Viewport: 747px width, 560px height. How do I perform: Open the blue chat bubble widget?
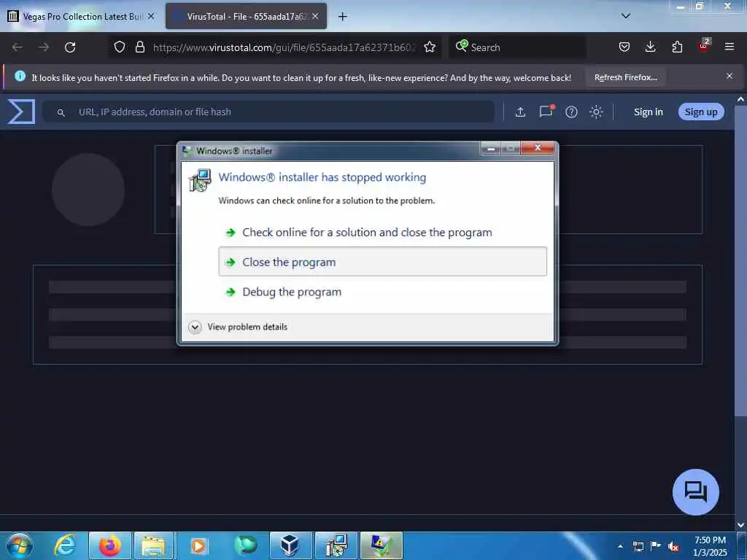[695, 492]
